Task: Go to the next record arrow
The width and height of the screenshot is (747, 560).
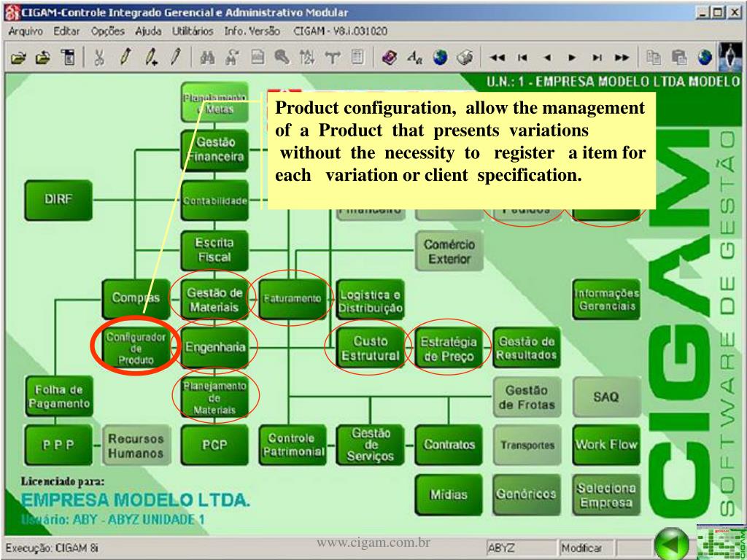Action: (572, 58)
